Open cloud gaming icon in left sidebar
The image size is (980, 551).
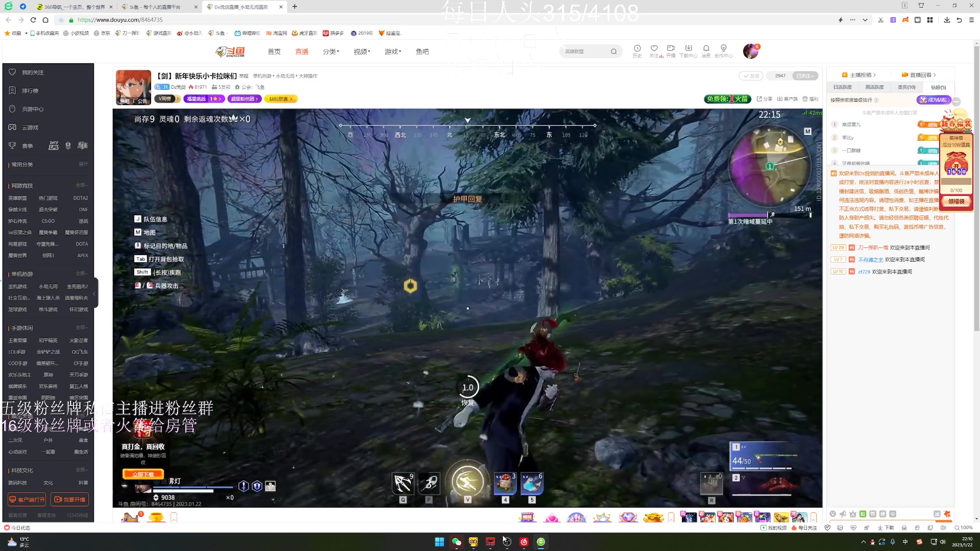13,127
